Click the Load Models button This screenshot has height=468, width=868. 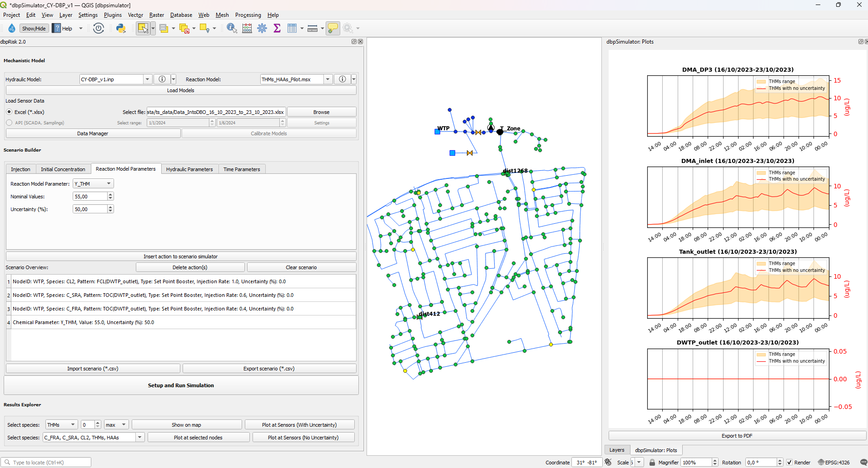click(181, 90)
